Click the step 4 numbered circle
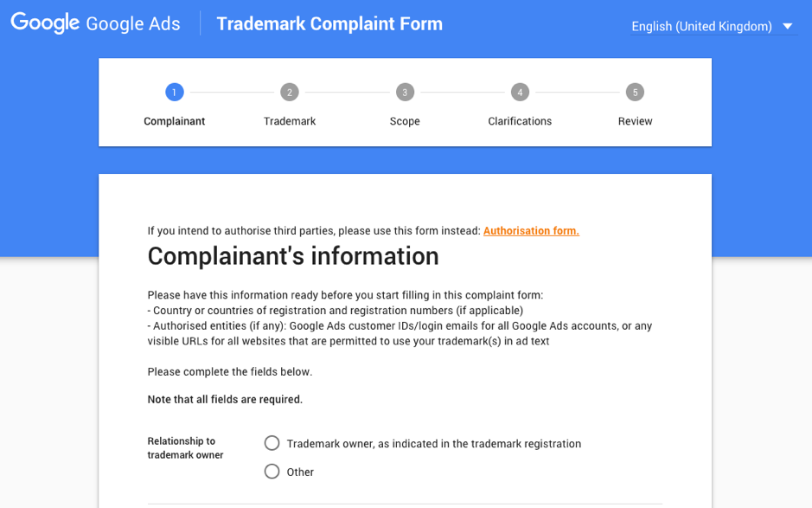812x508 pixels. 520,92
